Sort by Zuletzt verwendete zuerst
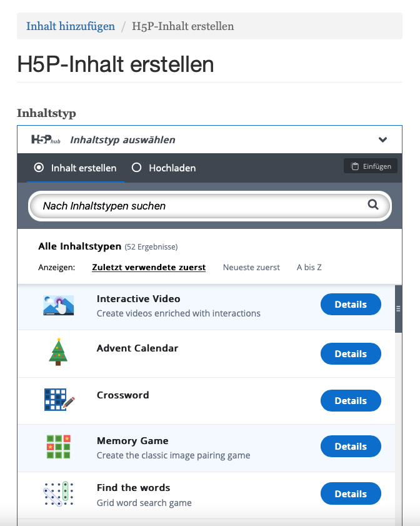The width and height of the screenshot is (420, 526). [149, 267]
